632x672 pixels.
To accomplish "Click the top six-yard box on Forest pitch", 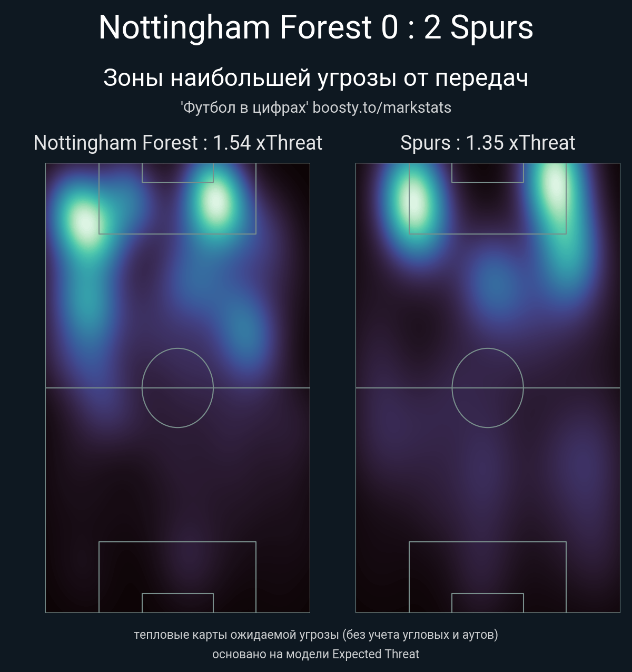I will [177, 173].
